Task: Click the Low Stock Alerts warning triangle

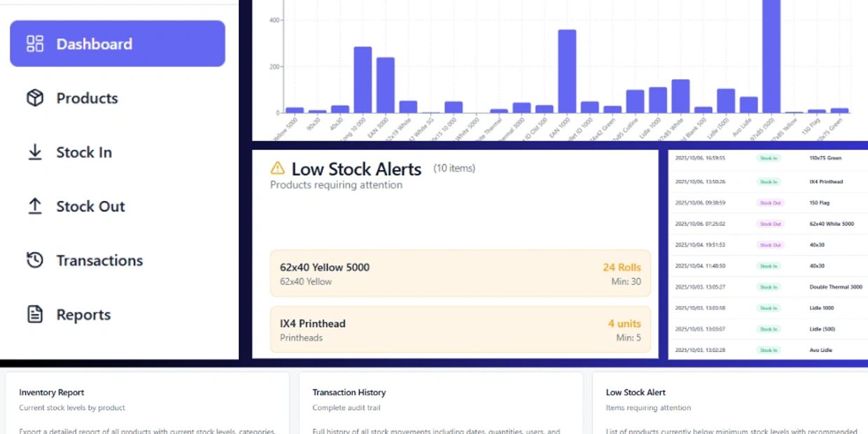Action: [x=278, y=168]
